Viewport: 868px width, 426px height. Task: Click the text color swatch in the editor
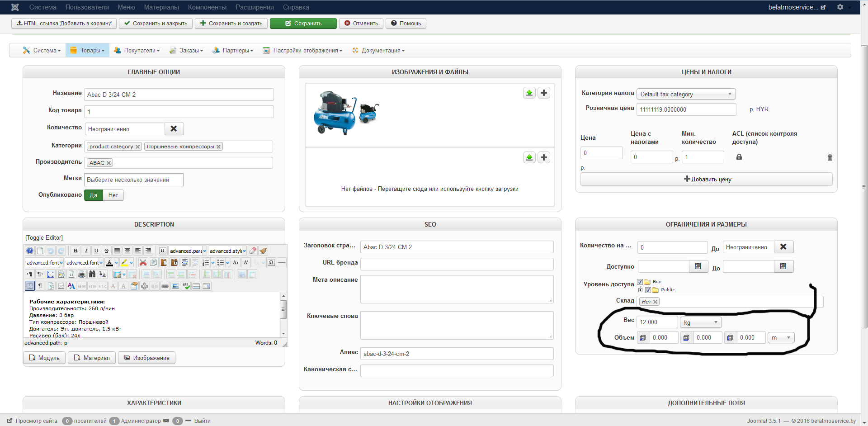[109, 263]
